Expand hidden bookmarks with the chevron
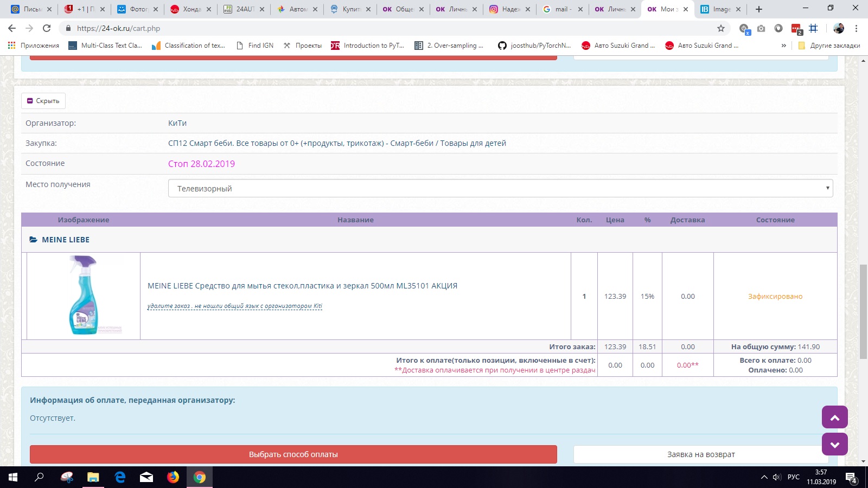The image size is (868, 488). 783,46
